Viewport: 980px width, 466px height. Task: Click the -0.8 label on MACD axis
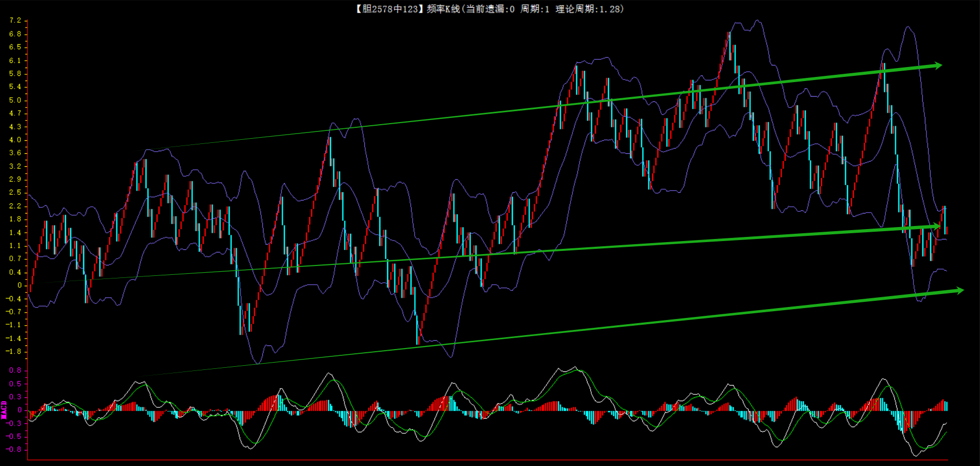pyautogui.click(x=14, y=449)
